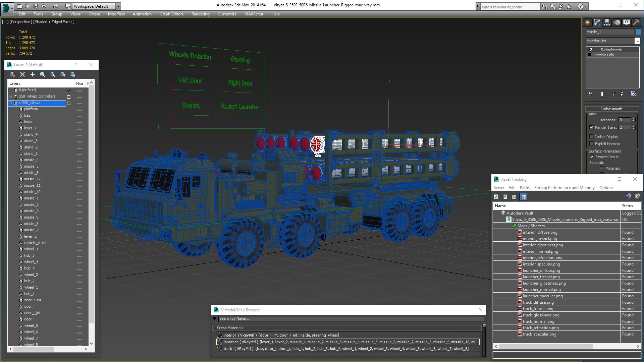Click Make Unique icon under modifier stack
This screenshot has height=362, width=644.
coord(613,94)
